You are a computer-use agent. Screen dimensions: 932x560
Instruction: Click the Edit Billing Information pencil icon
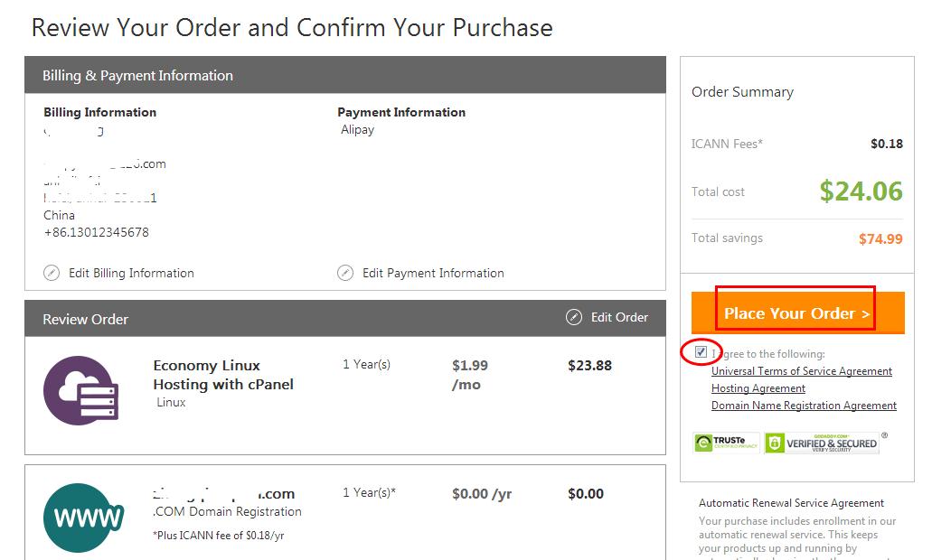[52, 273]
